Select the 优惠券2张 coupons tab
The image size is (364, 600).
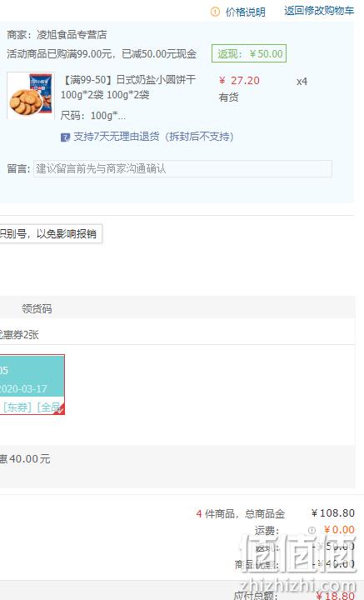coord(19,335)
